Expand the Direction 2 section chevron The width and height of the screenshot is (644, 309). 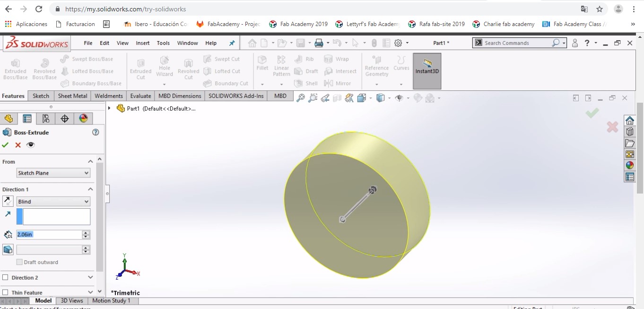click(90, 278)
